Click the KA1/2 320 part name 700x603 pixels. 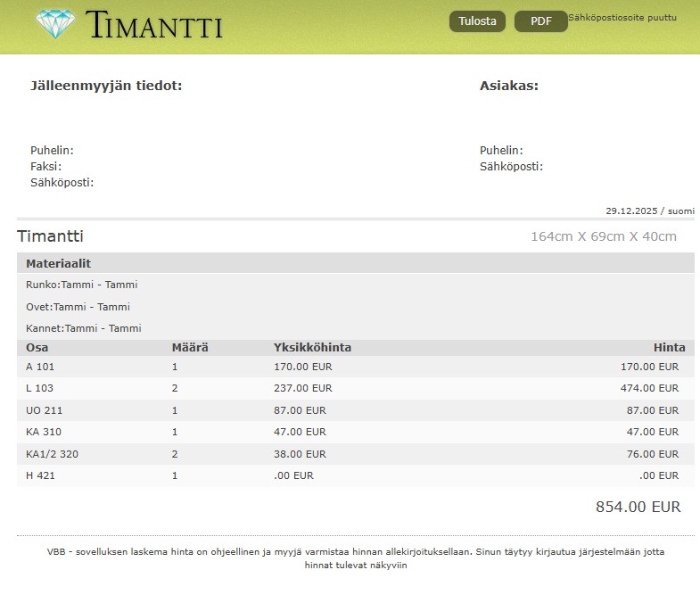53,454
